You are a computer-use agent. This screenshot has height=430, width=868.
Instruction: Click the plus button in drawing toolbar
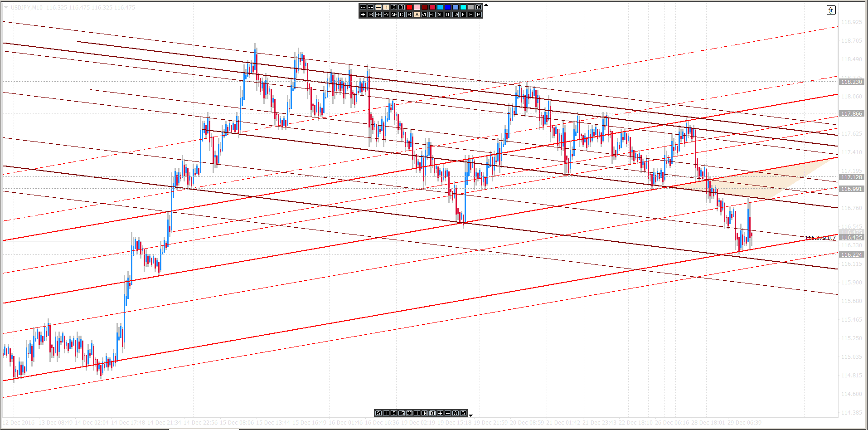[x=363, y=15]
